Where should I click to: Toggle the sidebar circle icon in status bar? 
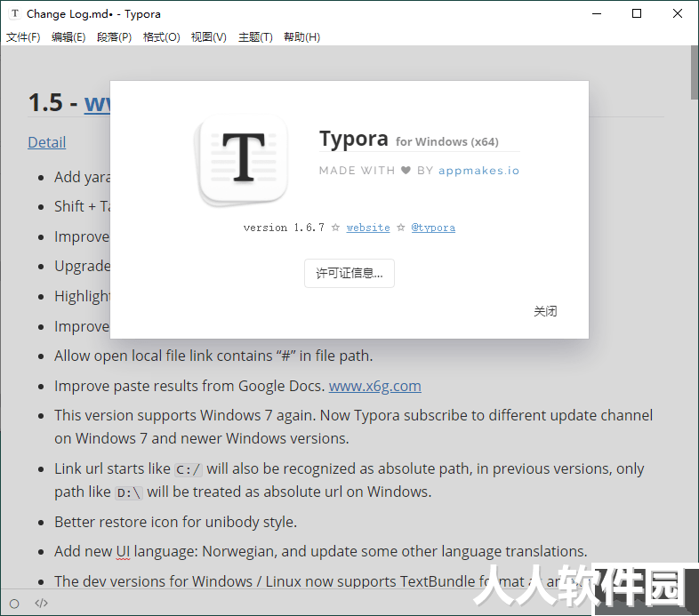tap(14, 604)
